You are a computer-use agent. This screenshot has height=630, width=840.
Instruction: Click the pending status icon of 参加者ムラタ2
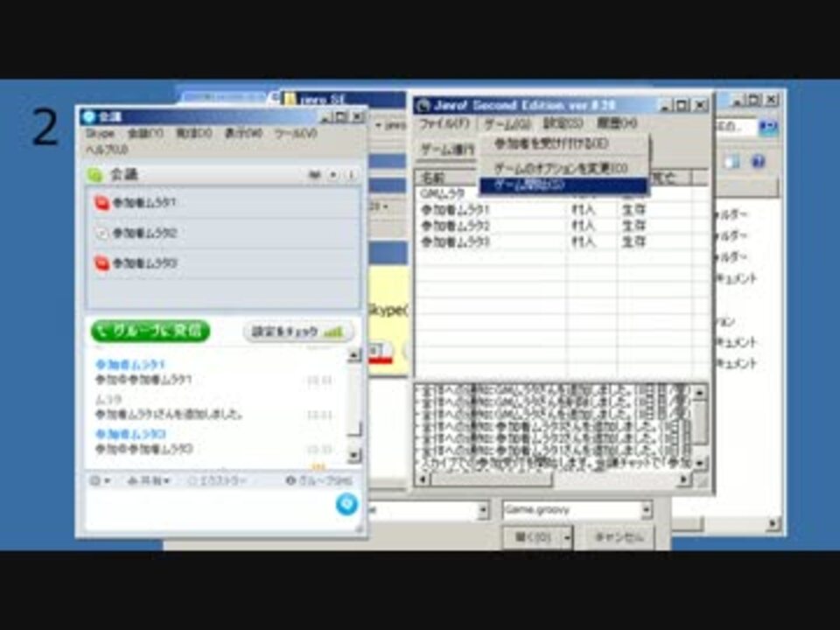pos(101,233)
